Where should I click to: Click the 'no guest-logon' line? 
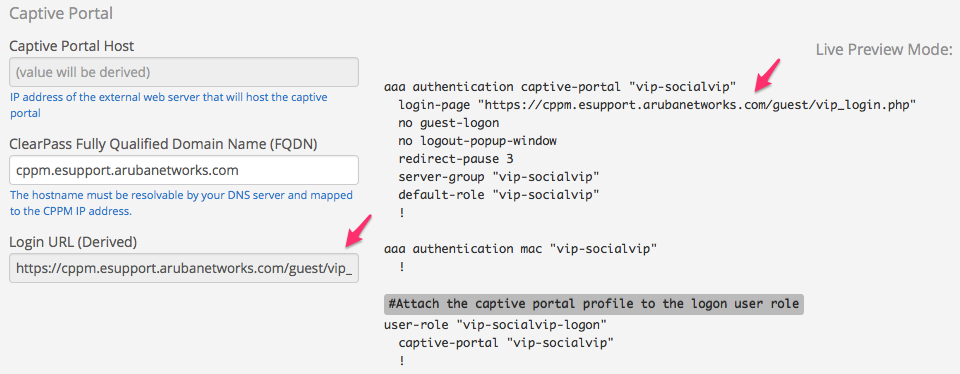click(448, 123)
